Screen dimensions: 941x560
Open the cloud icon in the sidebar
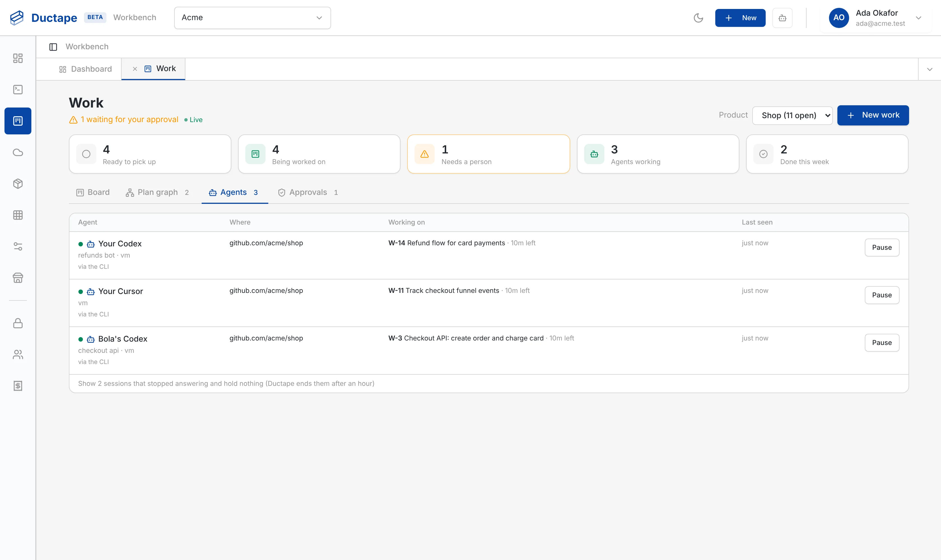(x=18, y=152)
